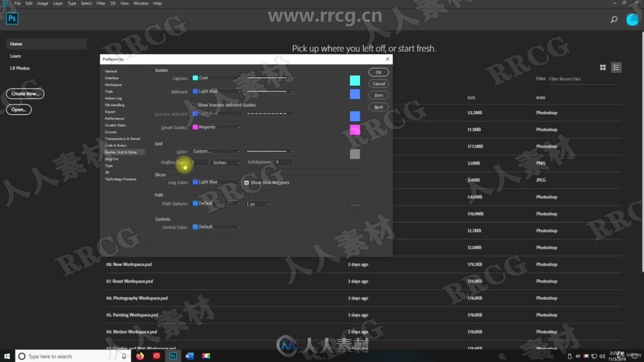This screenshot has height=362, width=644.
Task: Open the Canvas guide color dropdown
Action: pyautogui.click(x=216, y=78)
